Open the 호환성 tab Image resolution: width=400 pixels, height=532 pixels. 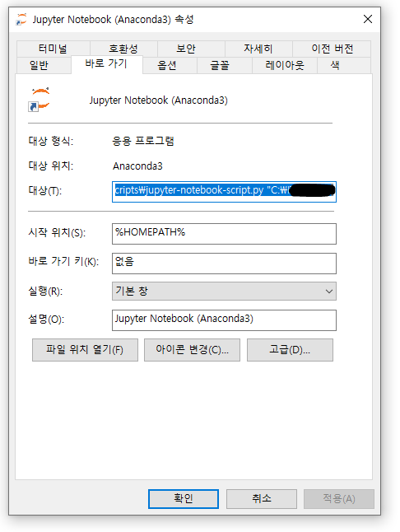coord(123,49)
